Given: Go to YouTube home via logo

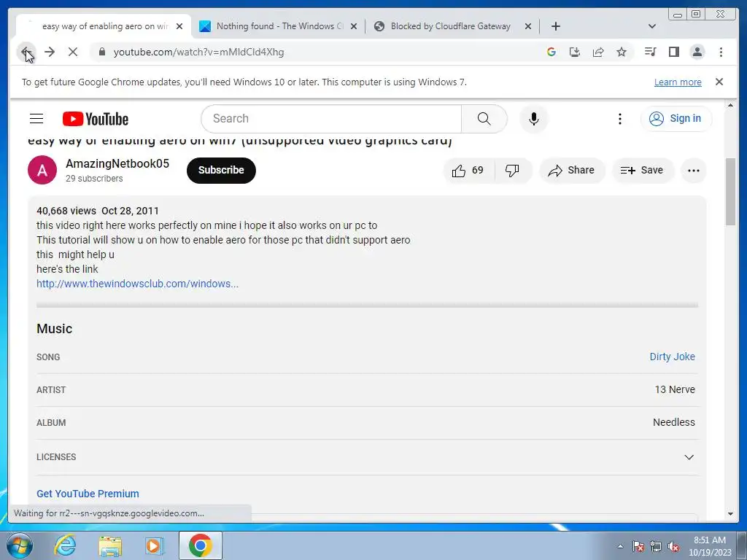Looking at the screenshot, I should (x=96, y=119).
